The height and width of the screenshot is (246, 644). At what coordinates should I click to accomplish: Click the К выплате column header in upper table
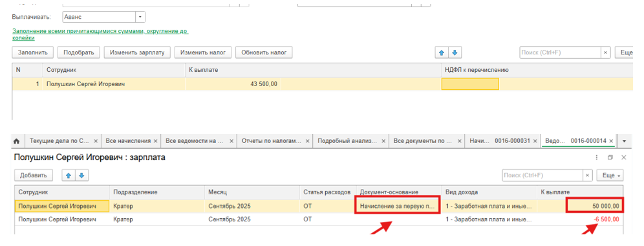click(313, 70)
